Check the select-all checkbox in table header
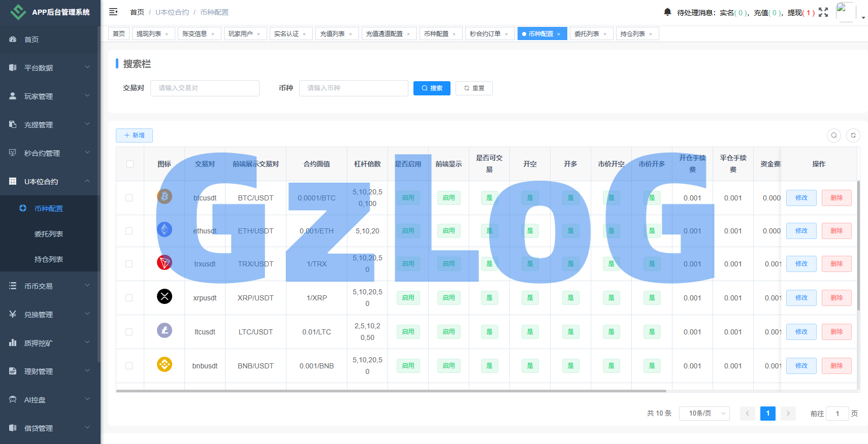This screenshot has height=444, width=868. point(130,164)
